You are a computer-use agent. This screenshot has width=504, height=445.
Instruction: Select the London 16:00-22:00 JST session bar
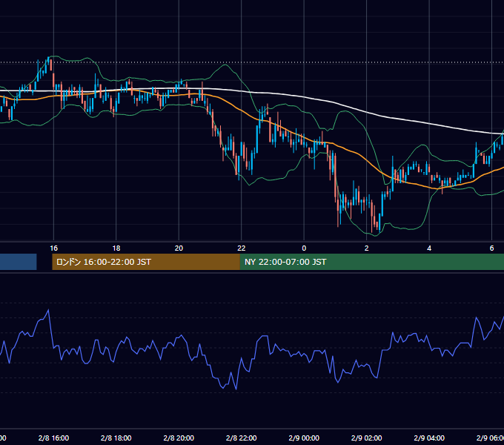[146, 262]
